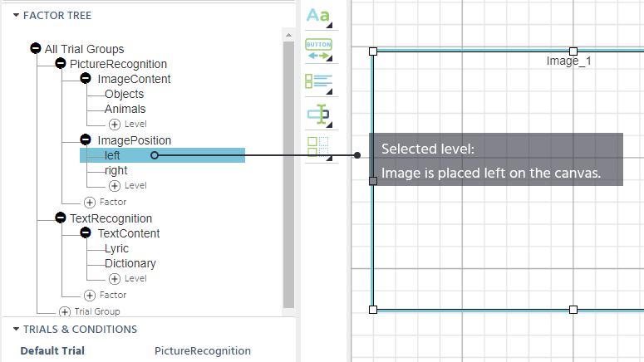
Task: Select the grid layout tool
Action: (319, 148)
